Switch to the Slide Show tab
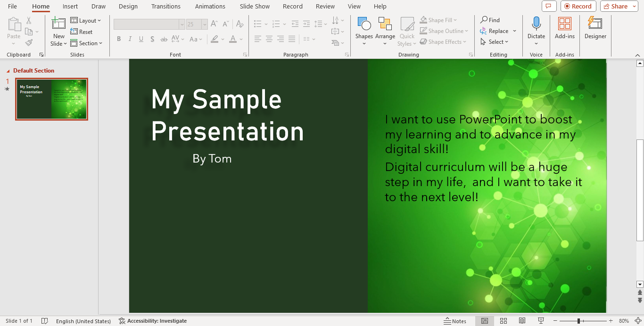The image size is (644, 326). [255, 6]
